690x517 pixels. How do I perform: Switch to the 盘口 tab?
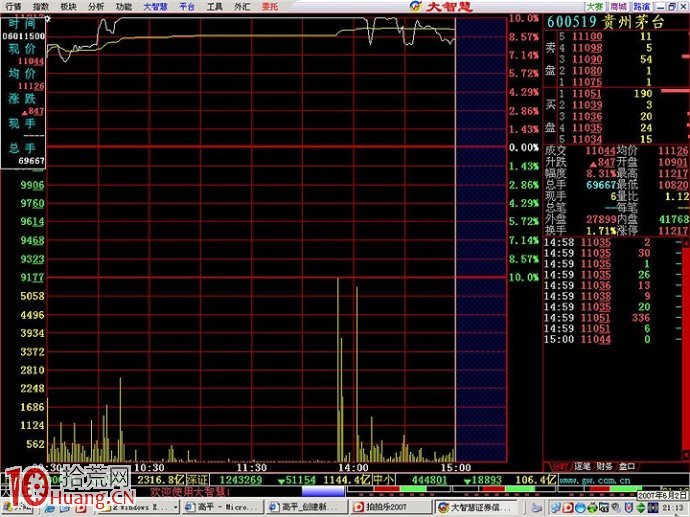coord(628,466)
